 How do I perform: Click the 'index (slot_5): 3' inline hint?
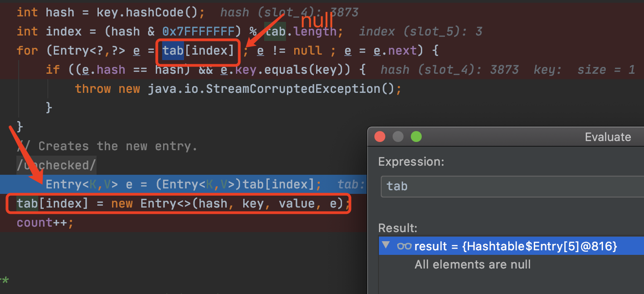[420, 31]
